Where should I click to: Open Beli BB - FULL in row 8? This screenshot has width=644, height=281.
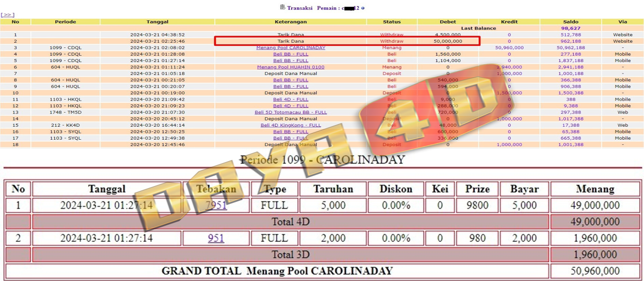pos(290,80)
